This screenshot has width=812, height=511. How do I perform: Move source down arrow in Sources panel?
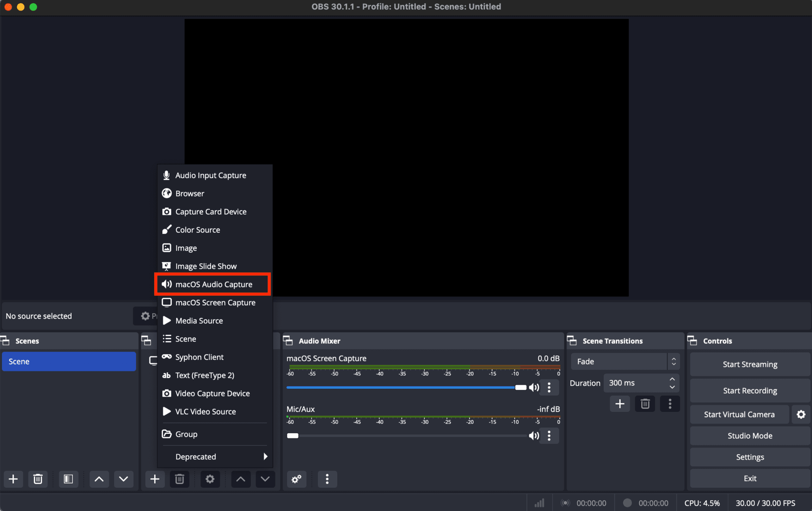point(265,479)
